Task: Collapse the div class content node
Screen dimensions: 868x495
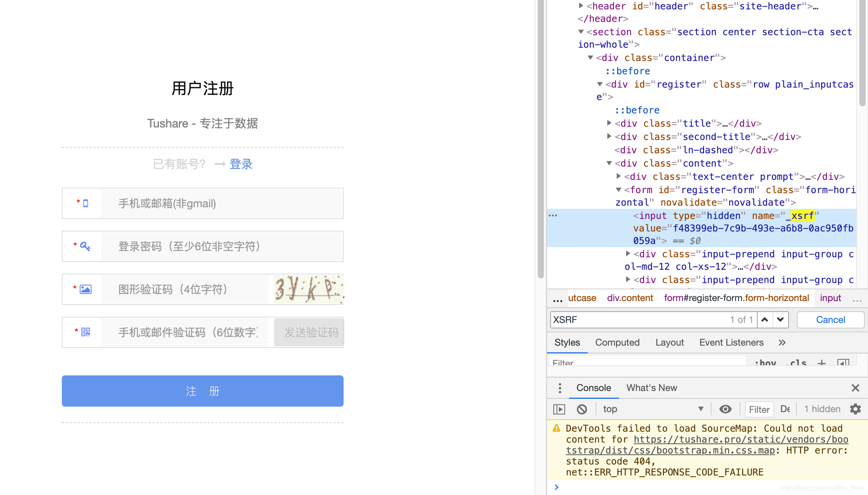Action: pyautogui.click(x=609, y=163)
